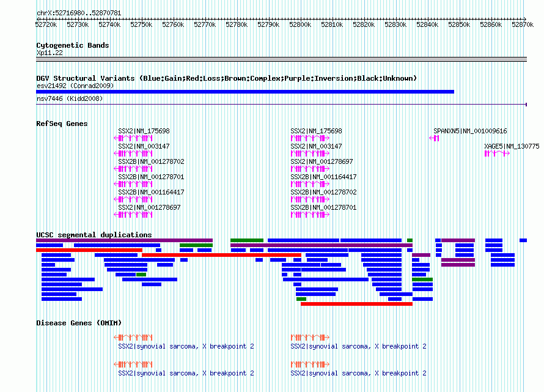
Task: Click forward-strand SSX2|NM_003147 label
Action: (316, 146)
